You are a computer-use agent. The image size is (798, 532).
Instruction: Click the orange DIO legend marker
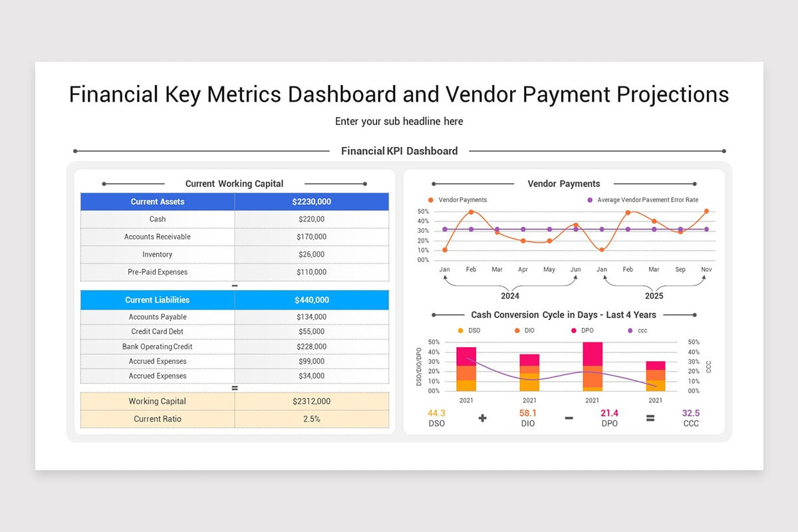(x=517, y=329)
